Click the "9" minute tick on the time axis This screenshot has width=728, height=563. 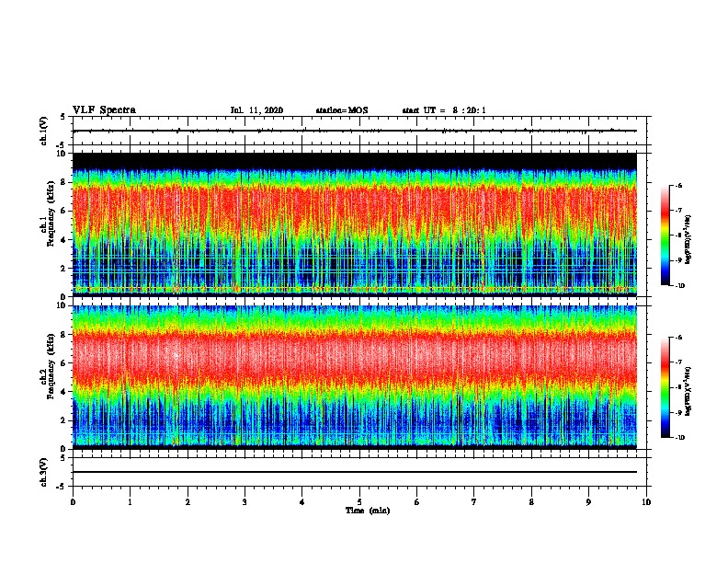coord(588,502)
